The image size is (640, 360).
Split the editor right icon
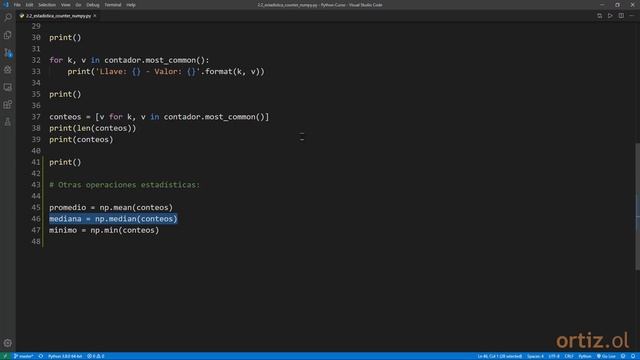(621, 16)
